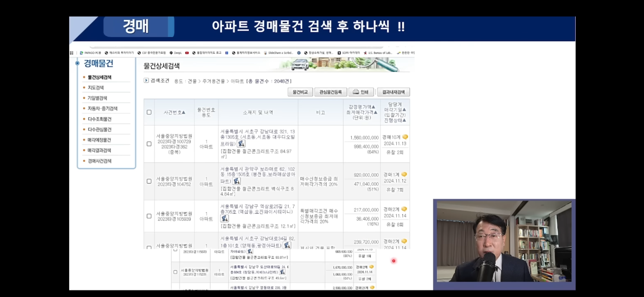
Task: Click the presenter webcam video thumbnail
Action: click(x=504, y=241)
